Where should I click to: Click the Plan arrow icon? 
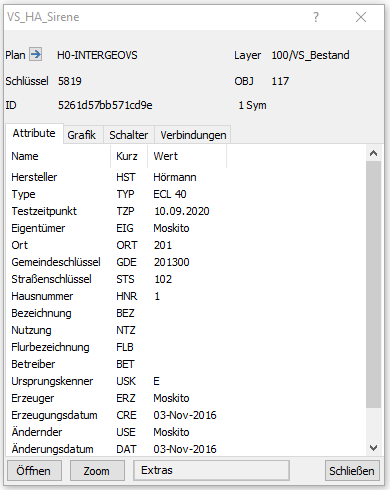coord(35,54)
